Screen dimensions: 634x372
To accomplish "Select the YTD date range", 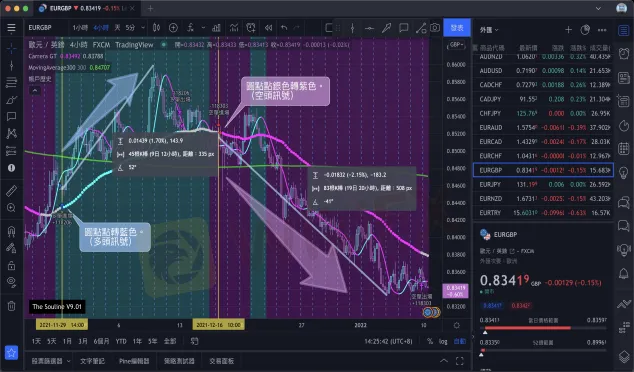I will (121, 341).
